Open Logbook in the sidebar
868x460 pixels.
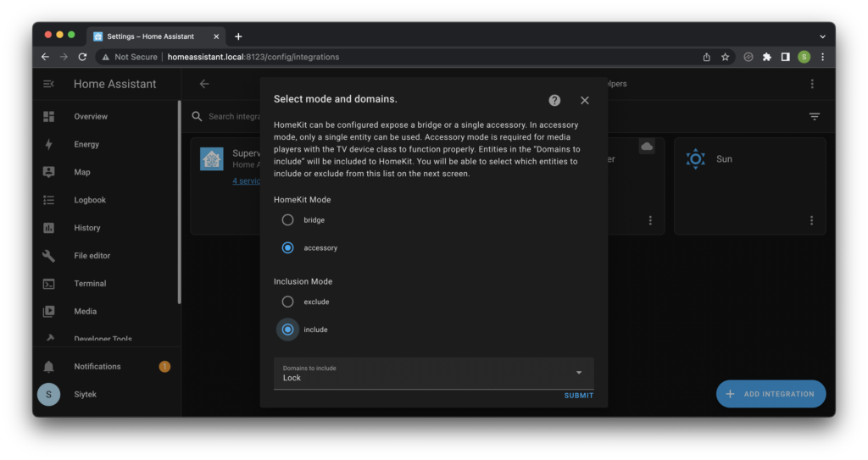coord(90,200)
